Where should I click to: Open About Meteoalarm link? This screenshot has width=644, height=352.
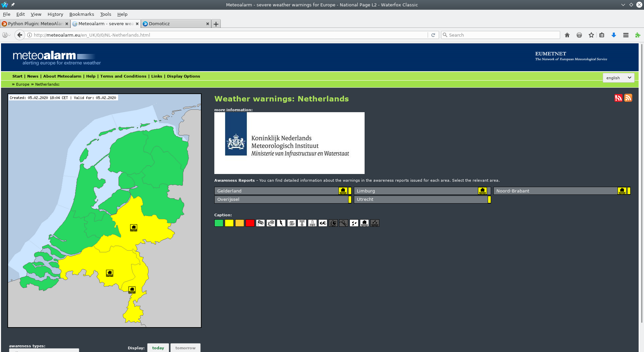tap(62, 76)
